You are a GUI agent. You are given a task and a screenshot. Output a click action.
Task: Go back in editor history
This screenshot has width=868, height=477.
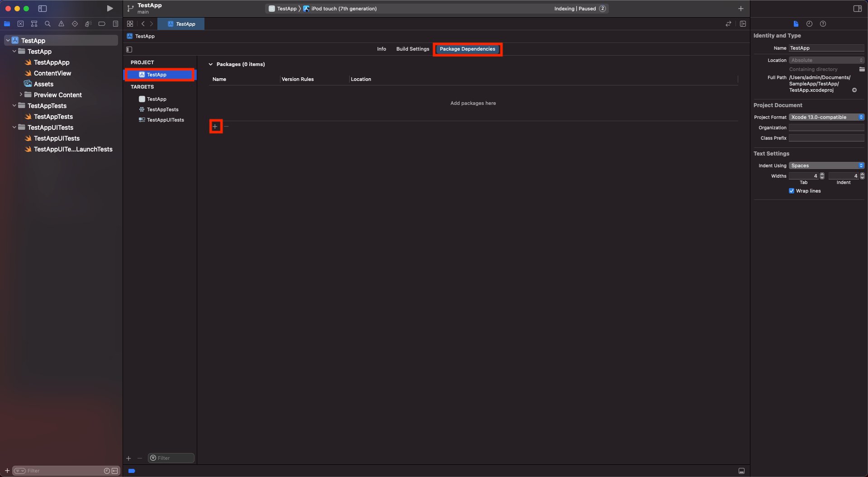coord(143,24)
